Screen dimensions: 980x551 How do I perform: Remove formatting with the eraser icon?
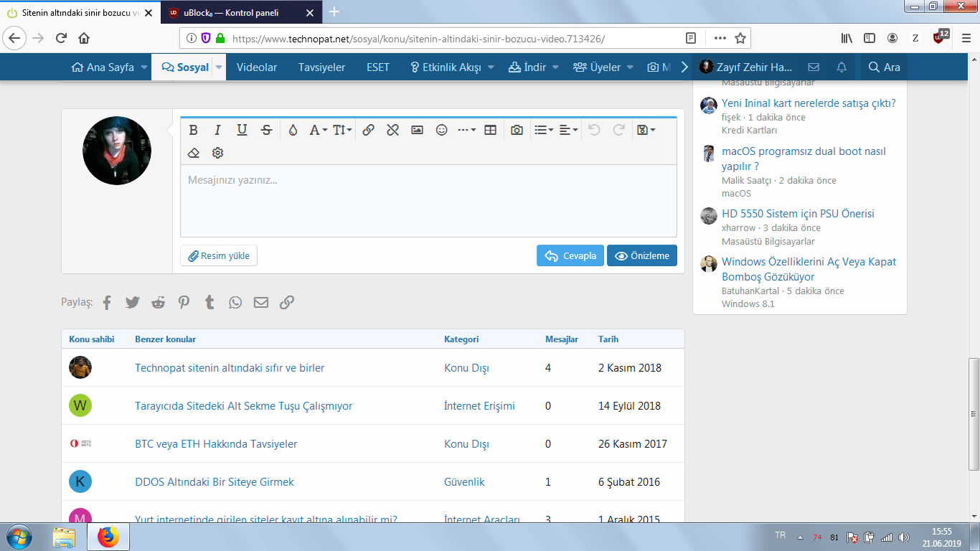pos(193,153)
